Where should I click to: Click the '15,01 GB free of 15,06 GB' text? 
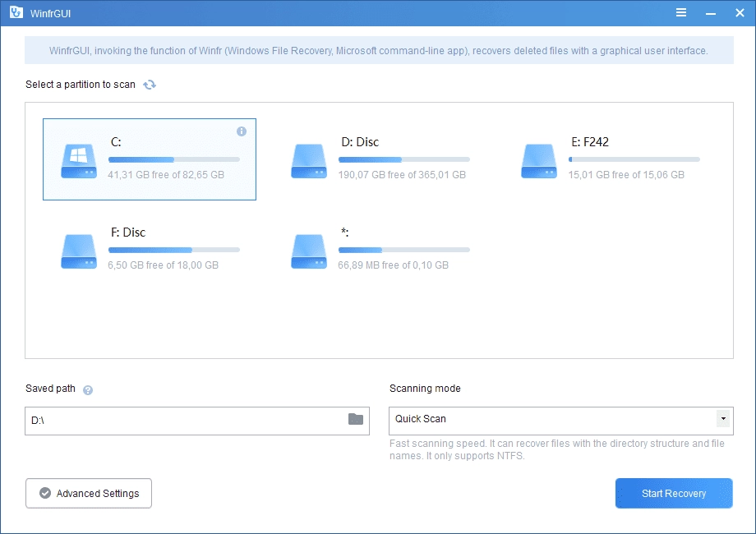coord(626,175)
